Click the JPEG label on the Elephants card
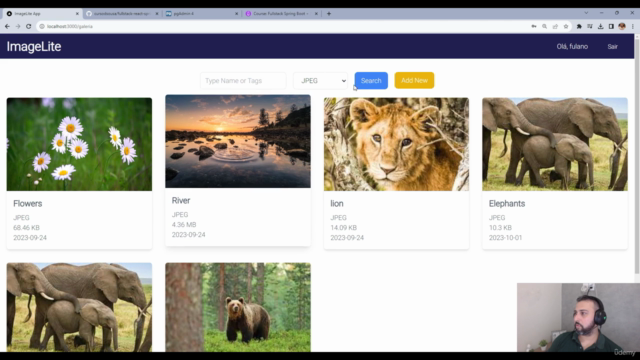This screenshot has width=640, height=360. point(497,218)
